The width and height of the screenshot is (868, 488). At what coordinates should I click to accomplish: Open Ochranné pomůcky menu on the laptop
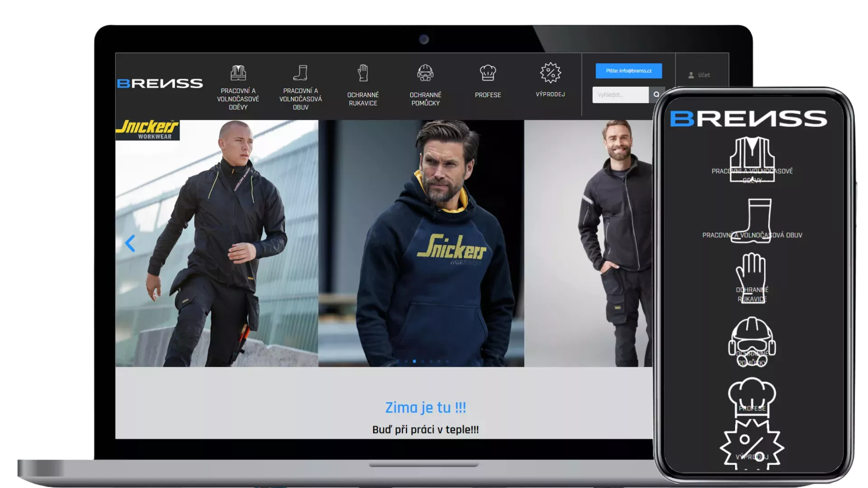[425, 99]
